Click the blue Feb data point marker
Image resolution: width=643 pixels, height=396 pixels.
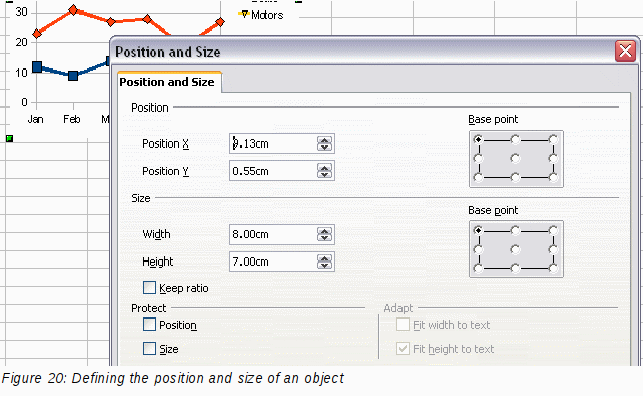pos(73,76)
